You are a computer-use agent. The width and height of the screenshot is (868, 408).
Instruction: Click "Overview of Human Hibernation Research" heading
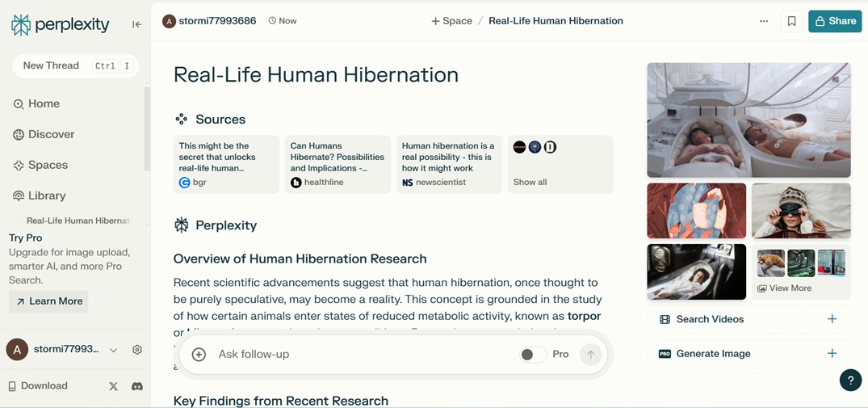(x=300, y=259)
